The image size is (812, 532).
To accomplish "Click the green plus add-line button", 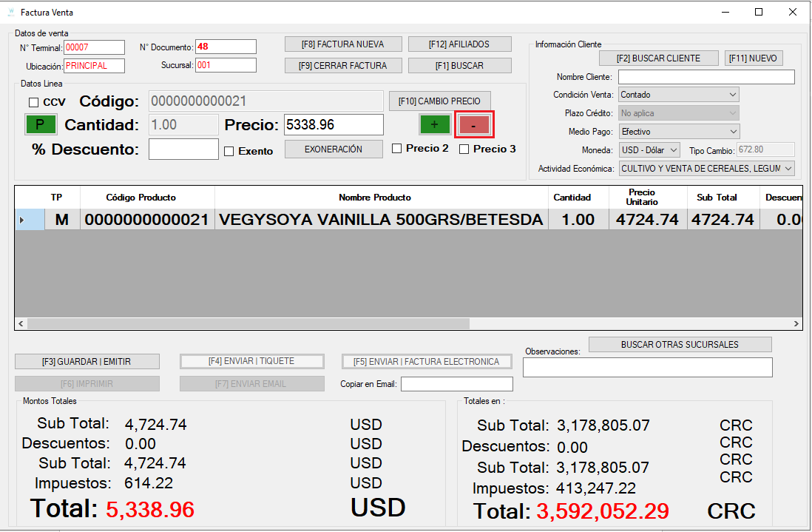I will [x=435, y=124].
